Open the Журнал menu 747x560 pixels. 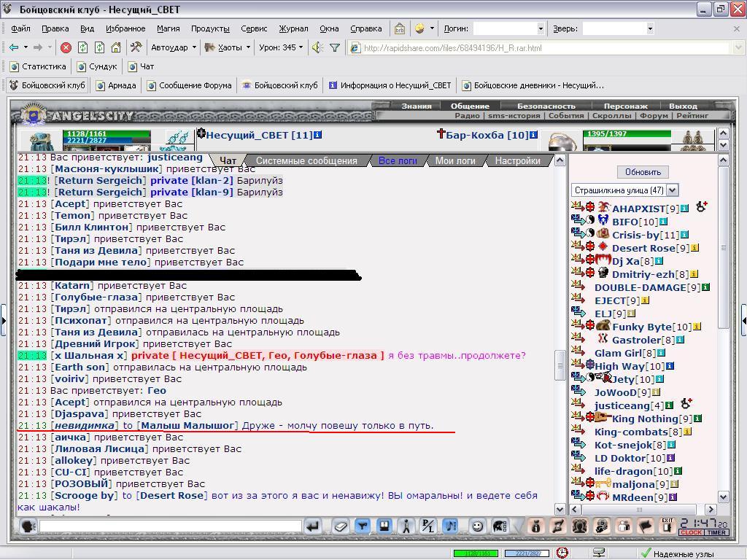[293, 28]
